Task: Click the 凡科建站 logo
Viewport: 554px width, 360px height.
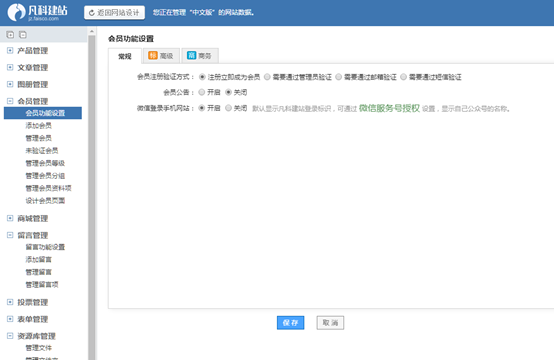Action: click(x=37, y=12)
